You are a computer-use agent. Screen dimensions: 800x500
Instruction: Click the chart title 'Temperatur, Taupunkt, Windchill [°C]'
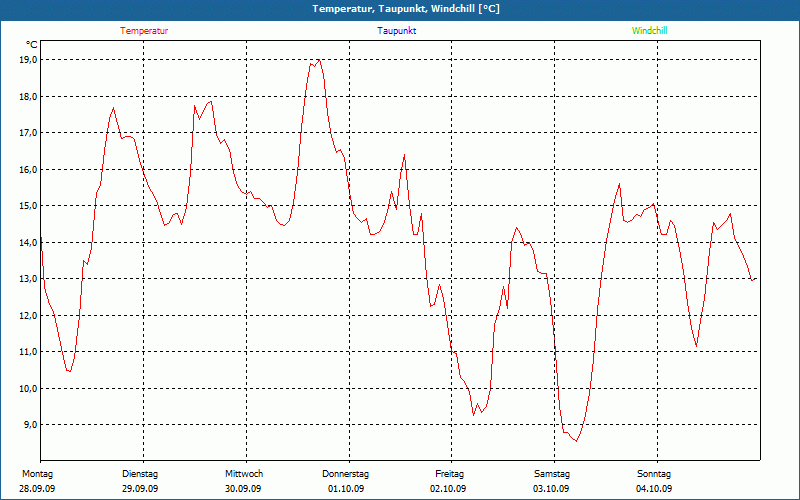(406, 9)
